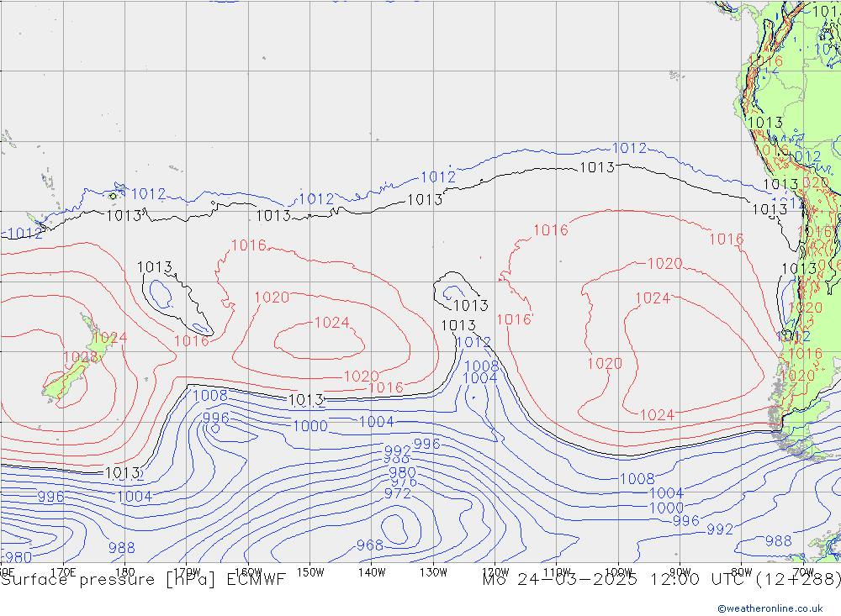The width and height of the screenshot is (841, 616).
Task: Click the 972 isobar label
Action: (398, 493)
